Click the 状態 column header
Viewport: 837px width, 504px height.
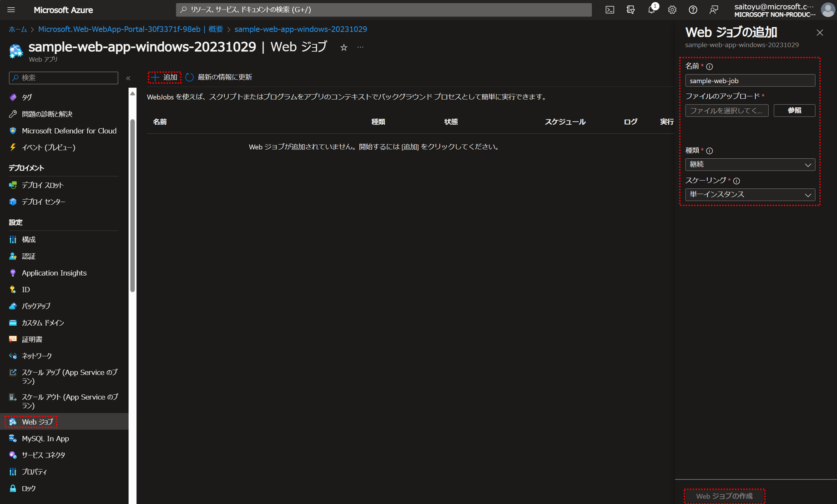(451, 122)
